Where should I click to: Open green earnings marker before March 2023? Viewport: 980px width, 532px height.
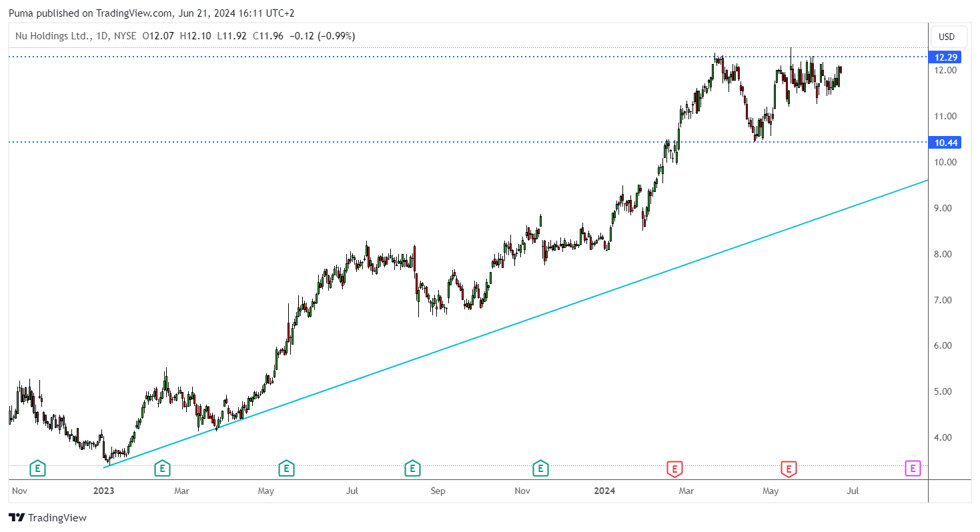[x=161, y=469]
